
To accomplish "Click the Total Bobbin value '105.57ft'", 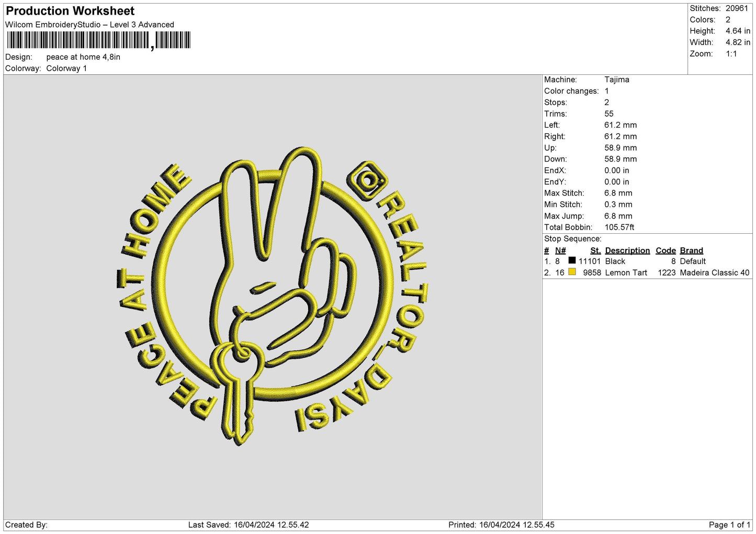I will click(x=619, y=228).
